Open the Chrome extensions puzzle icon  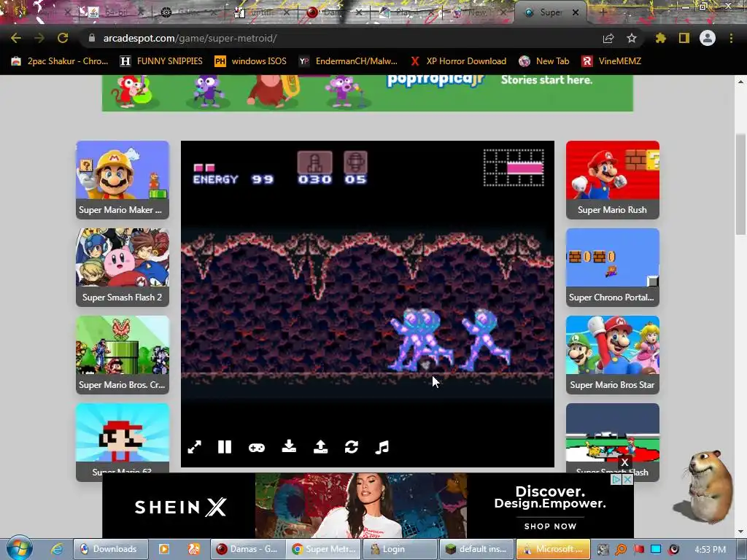pyautogui.click(x=661, y=38)
